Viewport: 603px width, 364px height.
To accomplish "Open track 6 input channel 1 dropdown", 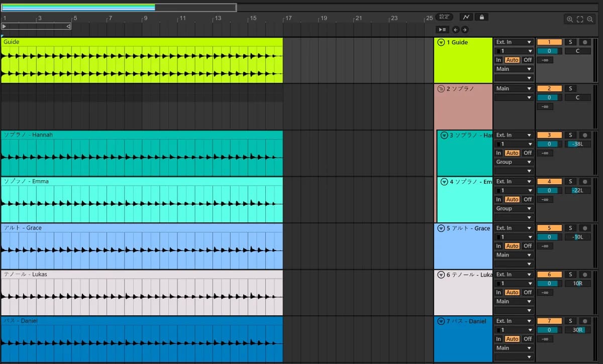I will (x=514, y=284).
